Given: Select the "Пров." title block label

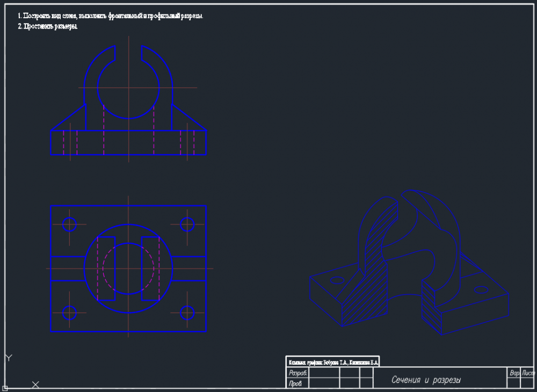Looking at the screenshot, I should coord(295,384).
